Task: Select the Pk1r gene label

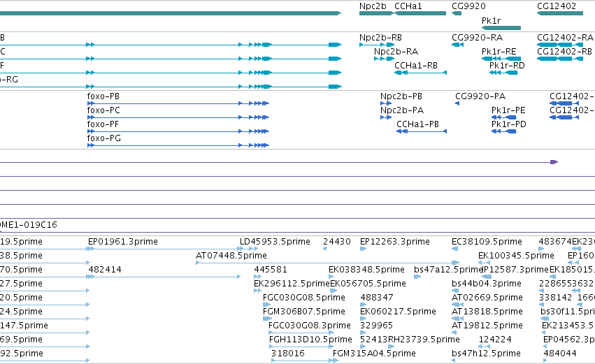Action: 491,21
